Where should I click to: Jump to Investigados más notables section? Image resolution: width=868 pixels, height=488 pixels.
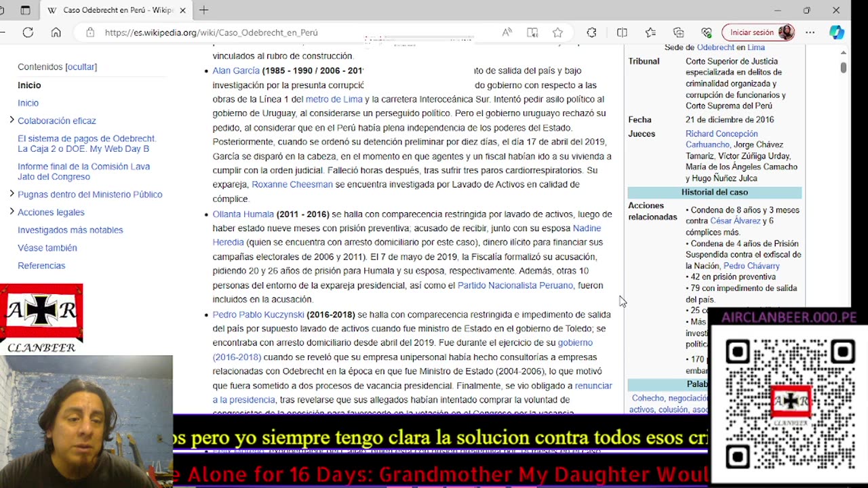pyautogui.click(x=71, y=230)
